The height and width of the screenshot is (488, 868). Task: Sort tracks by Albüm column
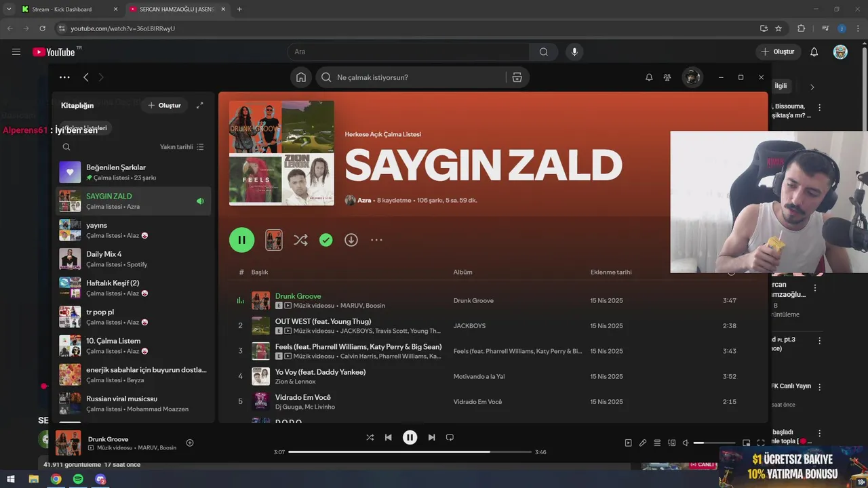pyautogui.click(x=463, y=272)
